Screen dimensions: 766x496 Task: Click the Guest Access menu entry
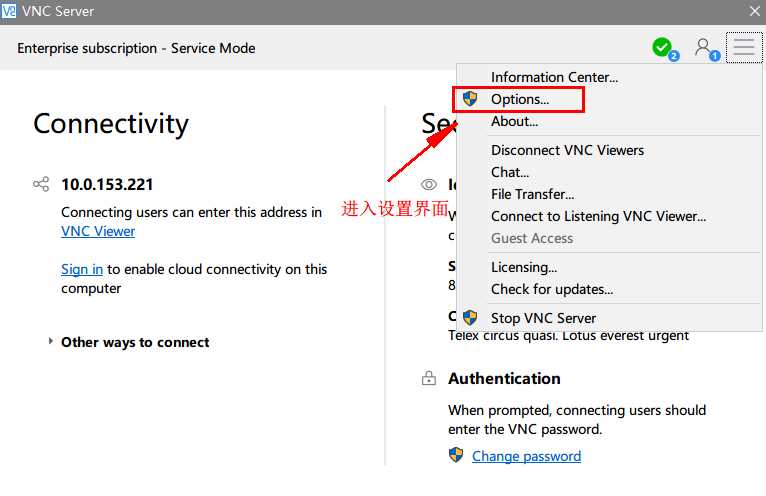pos(609,238)
